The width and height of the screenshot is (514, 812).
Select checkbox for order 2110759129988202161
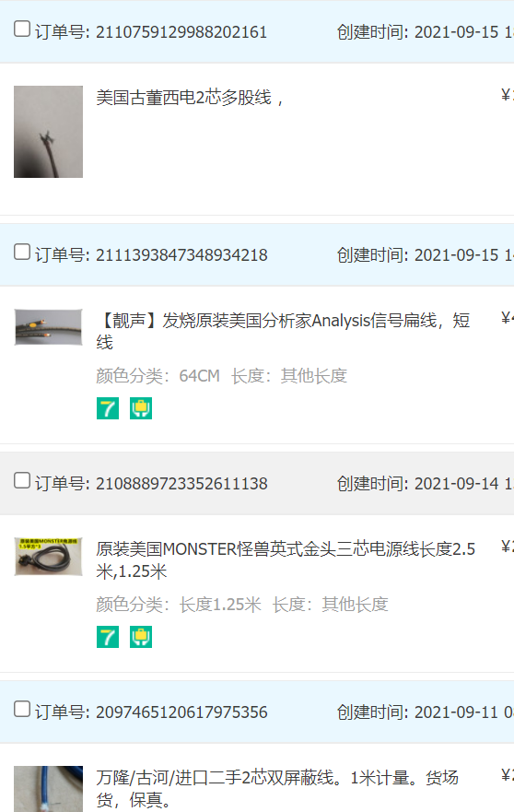[x=22, y=29]
